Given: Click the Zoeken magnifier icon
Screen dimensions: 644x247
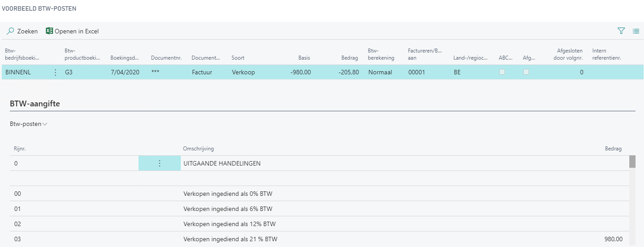Looking at the screenshot, I should [x=10, y=31].
